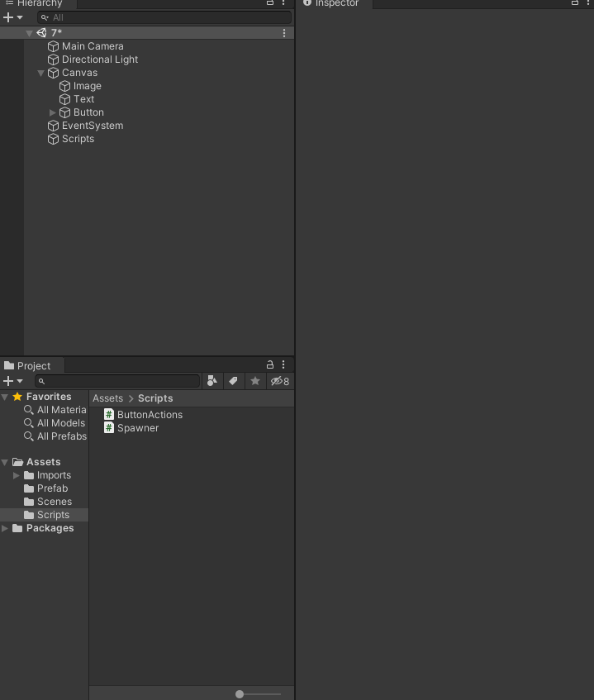Expand the Button object in Hierarchy

[x=53, y=112]
